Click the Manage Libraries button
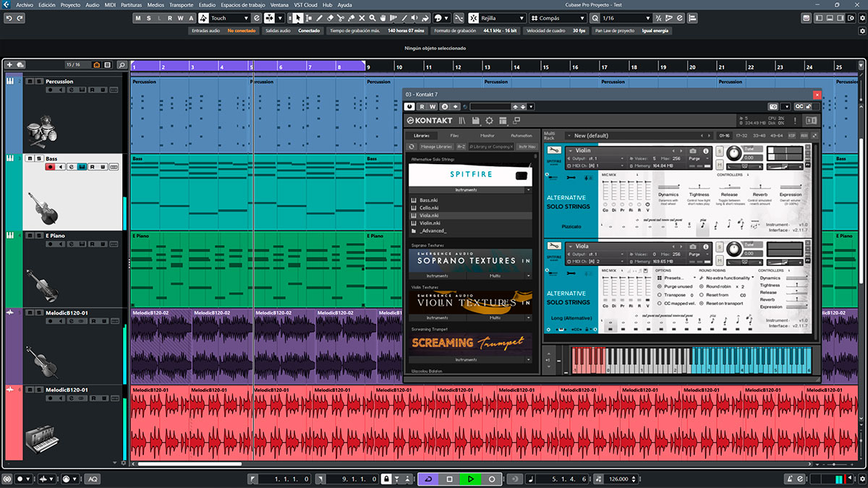This screenshot has height=488, width=868. (x=437, y=147)
